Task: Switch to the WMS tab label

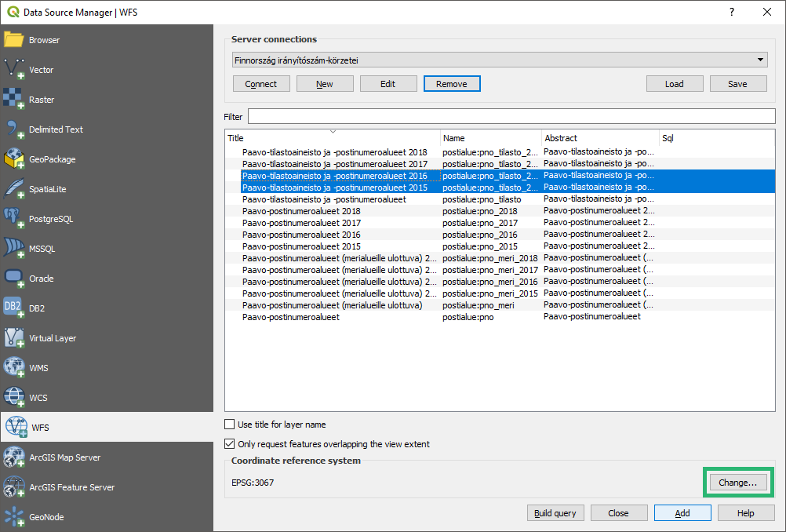Action: (38, 367)
